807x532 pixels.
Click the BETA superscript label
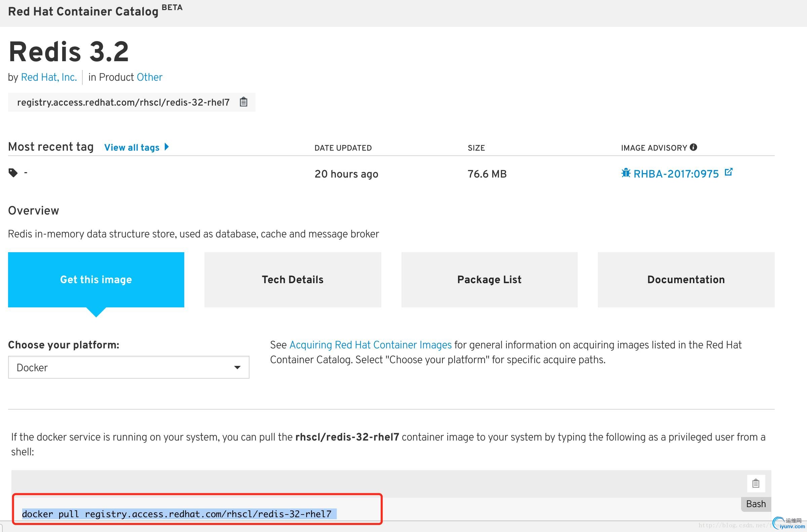(x=172, y=7)
